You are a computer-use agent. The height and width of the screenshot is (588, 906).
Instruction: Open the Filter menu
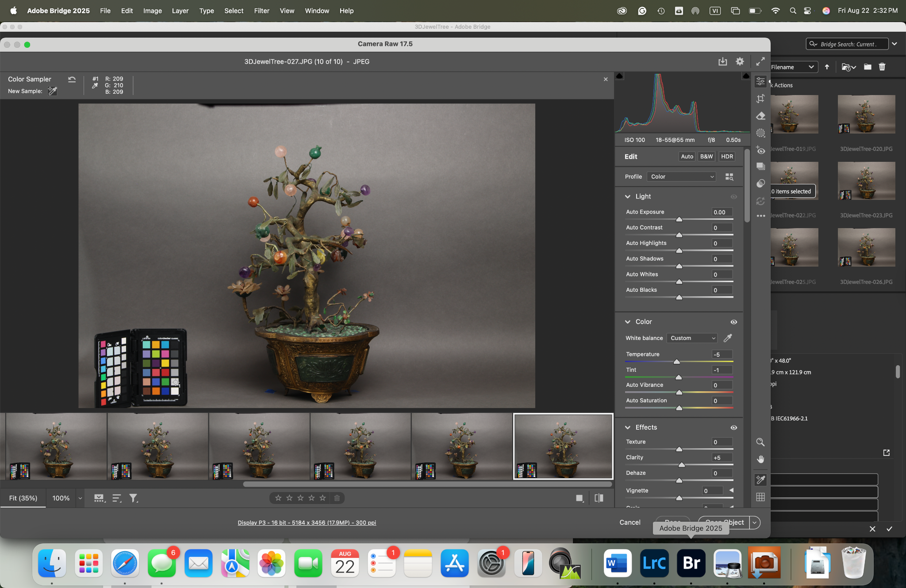(261, 11)
